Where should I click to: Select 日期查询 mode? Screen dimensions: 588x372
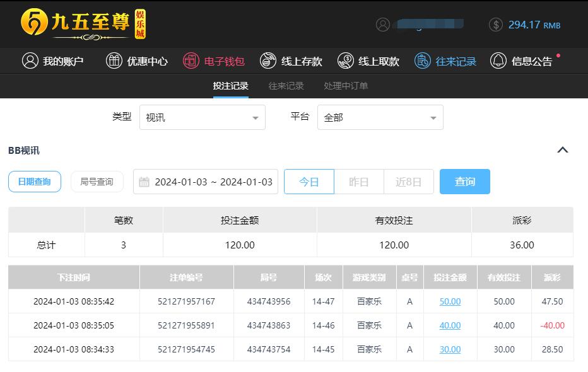35,182
